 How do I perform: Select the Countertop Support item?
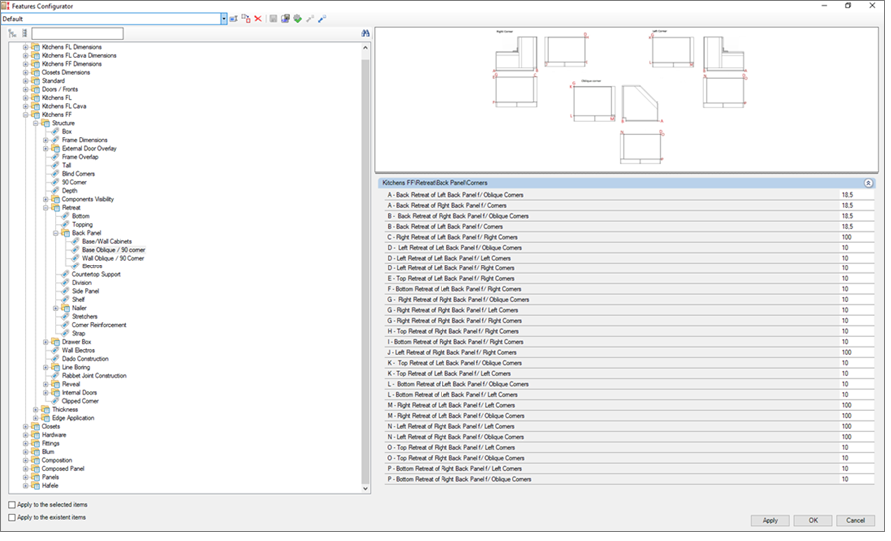point(96,274)
